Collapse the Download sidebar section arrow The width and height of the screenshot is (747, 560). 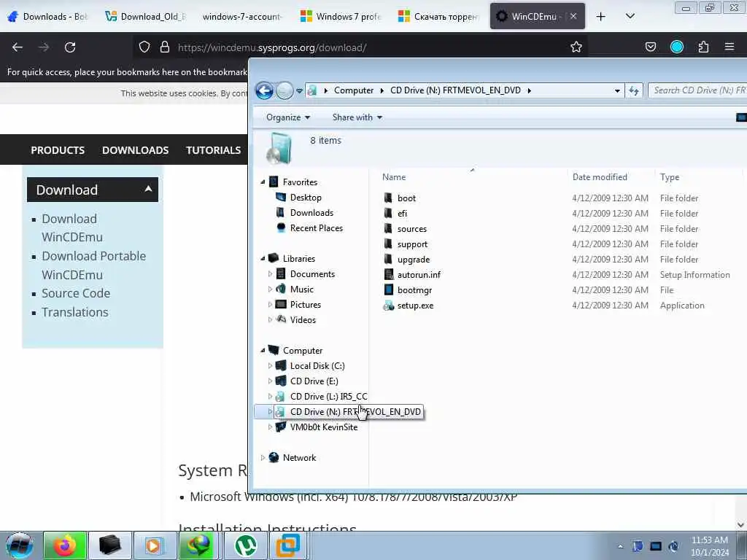[148, 189]
